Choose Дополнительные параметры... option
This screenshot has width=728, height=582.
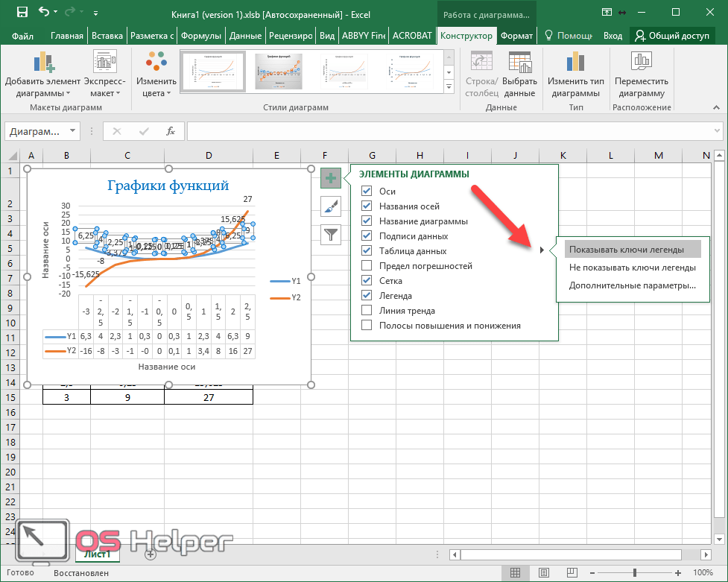[632, 285]
